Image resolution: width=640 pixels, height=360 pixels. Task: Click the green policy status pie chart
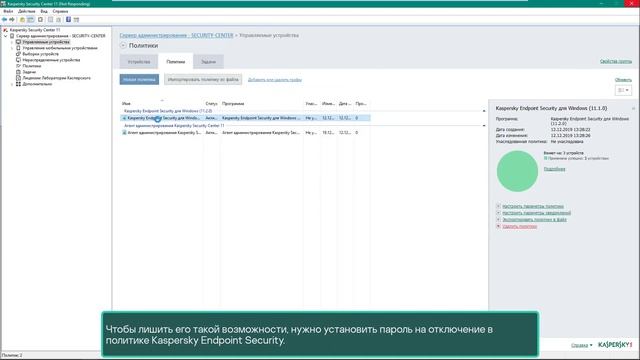(x=517, y=171)
